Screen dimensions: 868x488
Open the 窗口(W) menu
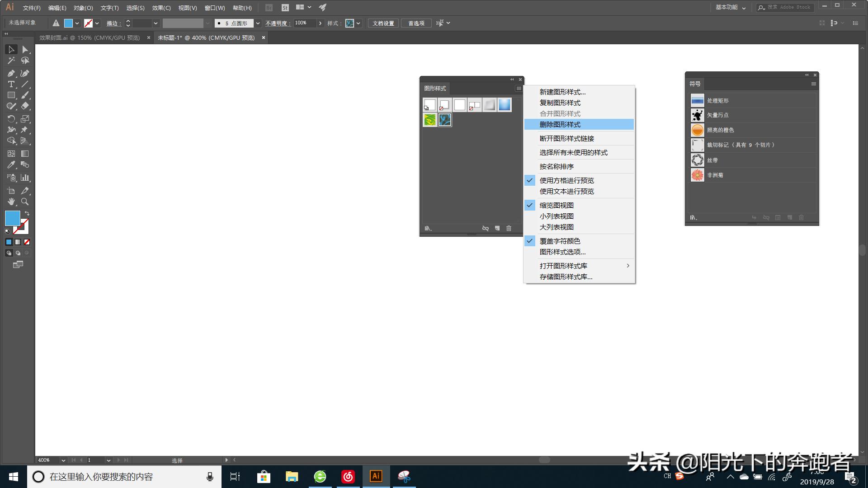click(x=215, y=8)
